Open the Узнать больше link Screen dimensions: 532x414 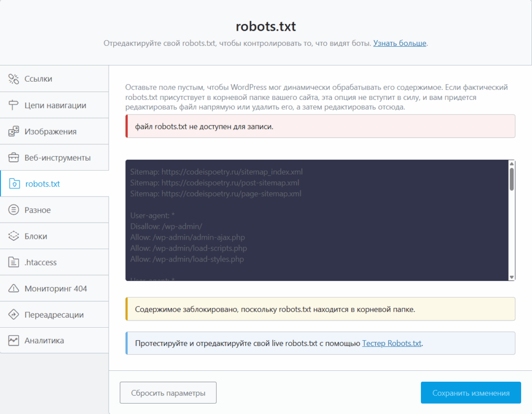(400, 43)
